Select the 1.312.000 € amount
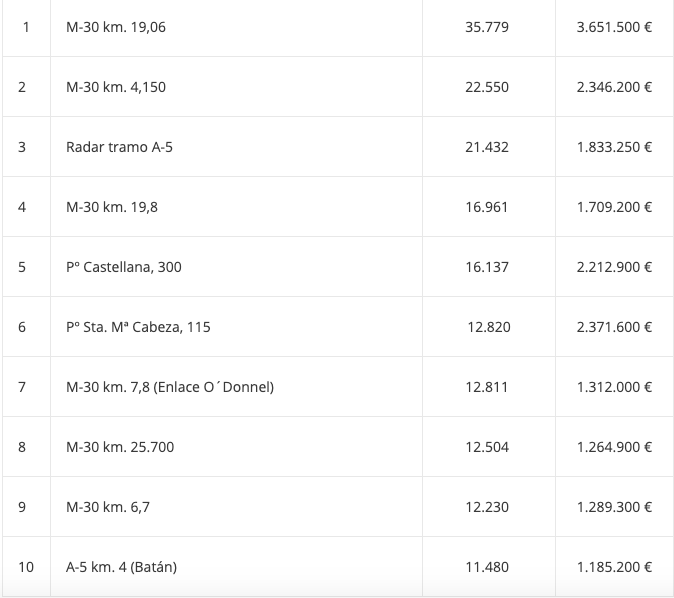The image size is (674, 598). click(x=614, y=387)
